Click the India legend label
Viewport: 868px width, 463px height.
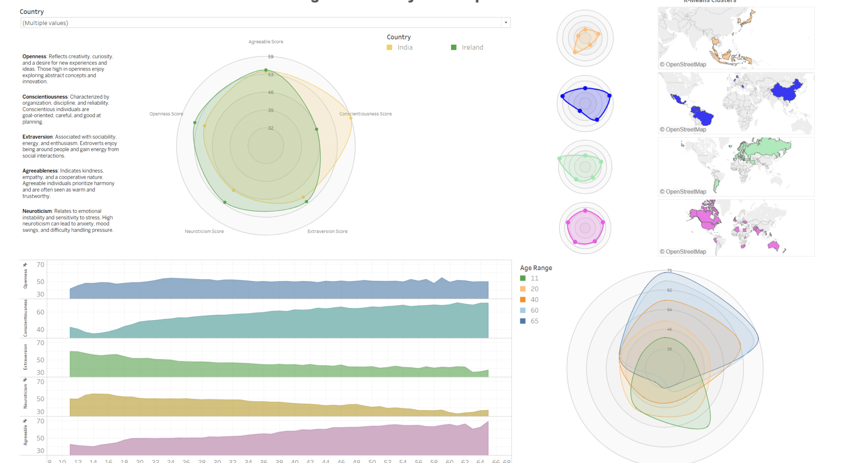[x=405, y=47]
